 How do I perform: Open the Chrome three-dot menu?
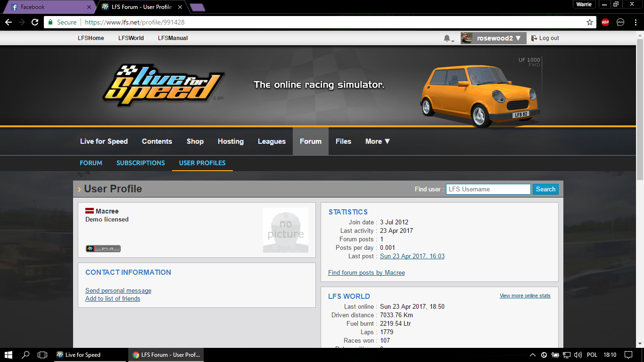pos(635,22)
